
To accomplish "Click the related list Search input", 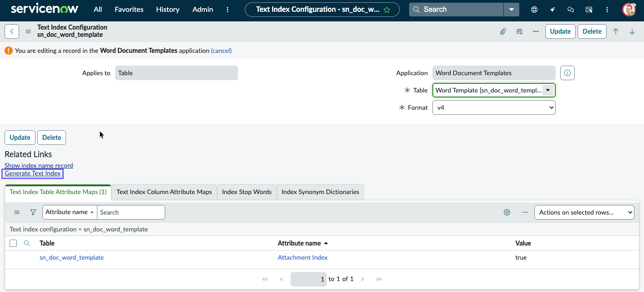I will point(131,212).
